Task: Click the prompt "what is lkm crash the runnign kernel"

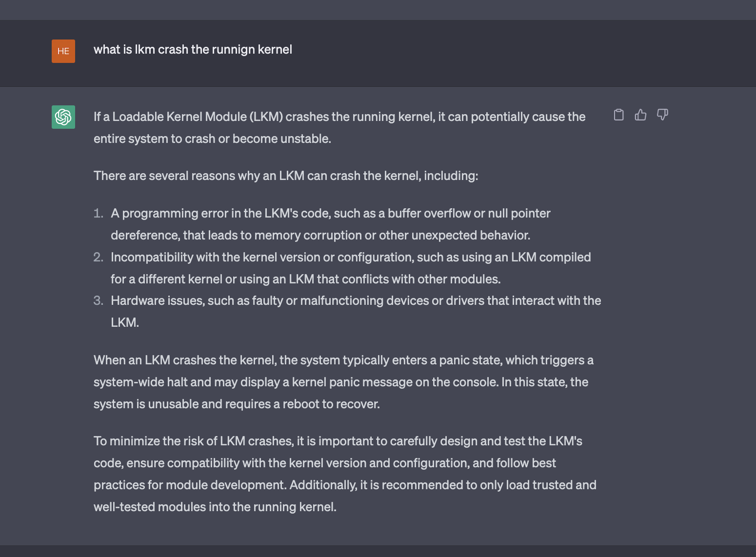Action: (x=193, y=50)
